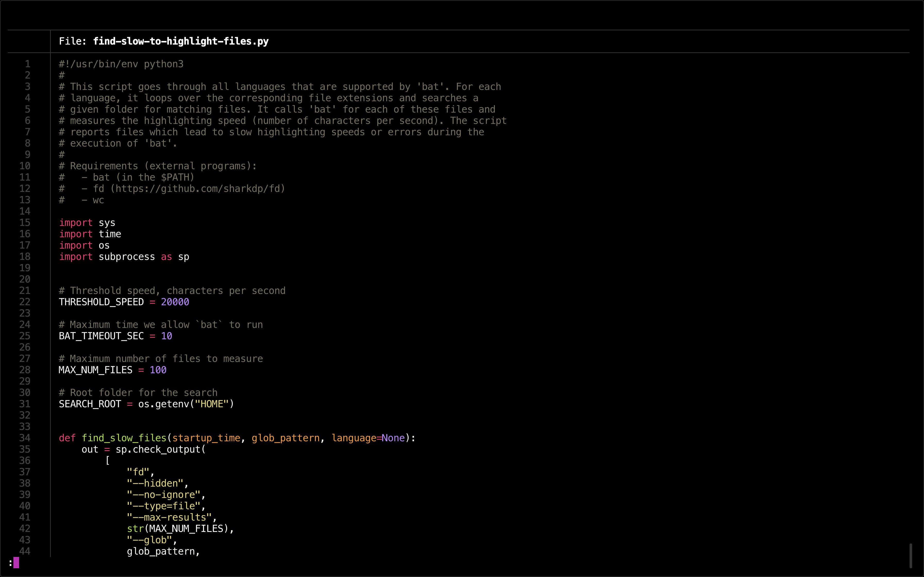The width and height of the screenshot is (924, 577).
Task: Click the number 100 after MAX_NUM_FILES
Action: 158,370
